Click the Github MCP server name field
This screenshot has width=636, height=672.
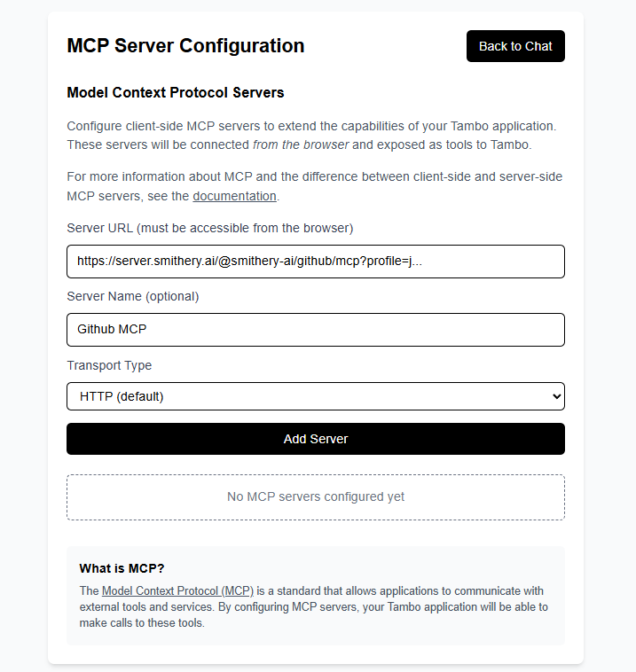click(x=315, y=330)
